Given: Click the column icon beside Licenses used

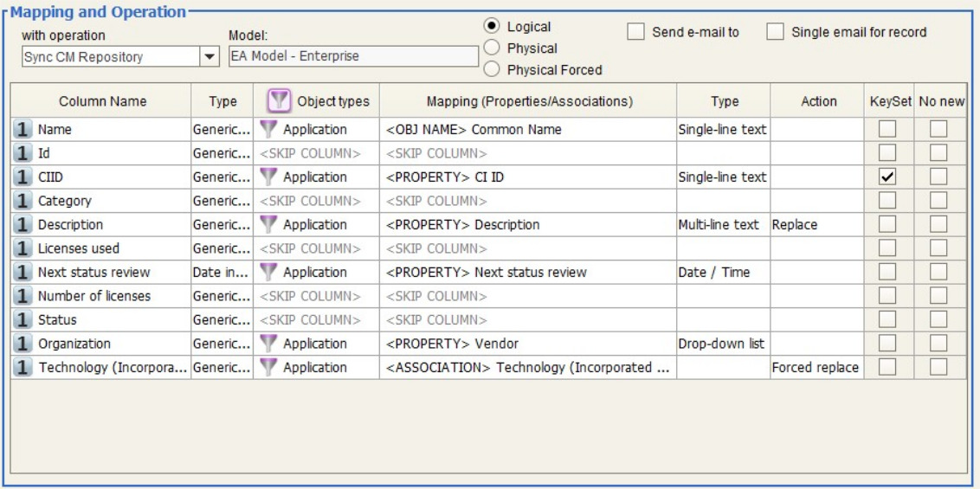Looking at the screenshot, I should coord(23,248).
